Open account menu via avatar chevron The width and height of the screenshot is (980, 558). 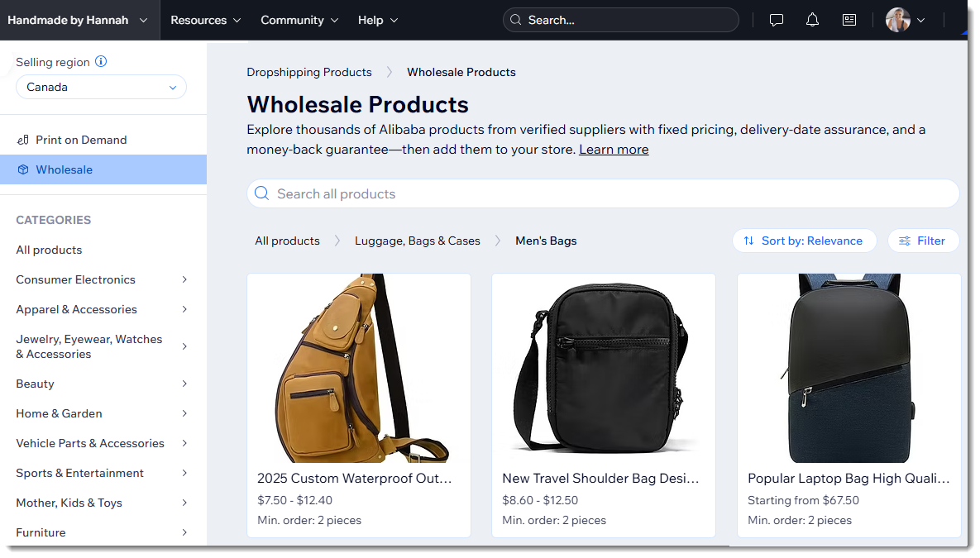coord(920,19)
